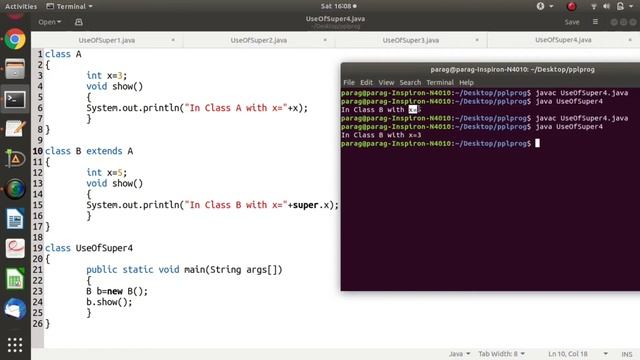Click the println line in class A
Viewport: 640px width, 360px height.
pos(197,108)
